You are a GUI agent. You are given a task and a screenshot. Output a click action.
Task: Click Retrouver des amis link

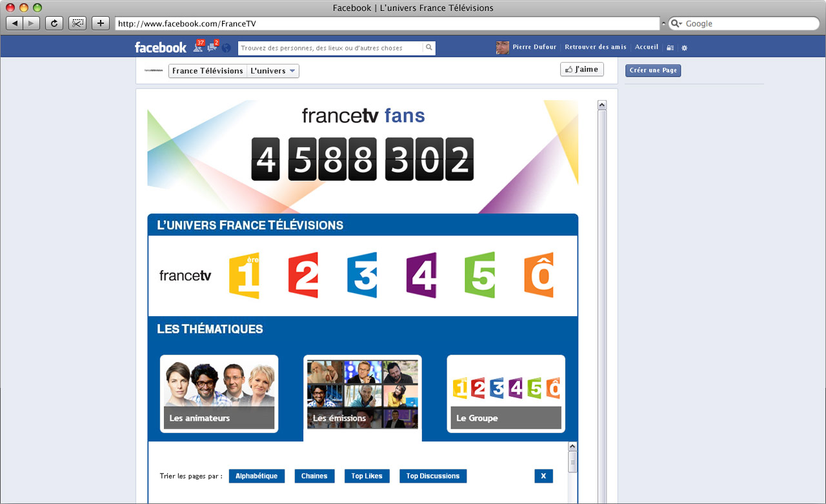[596, 47]
